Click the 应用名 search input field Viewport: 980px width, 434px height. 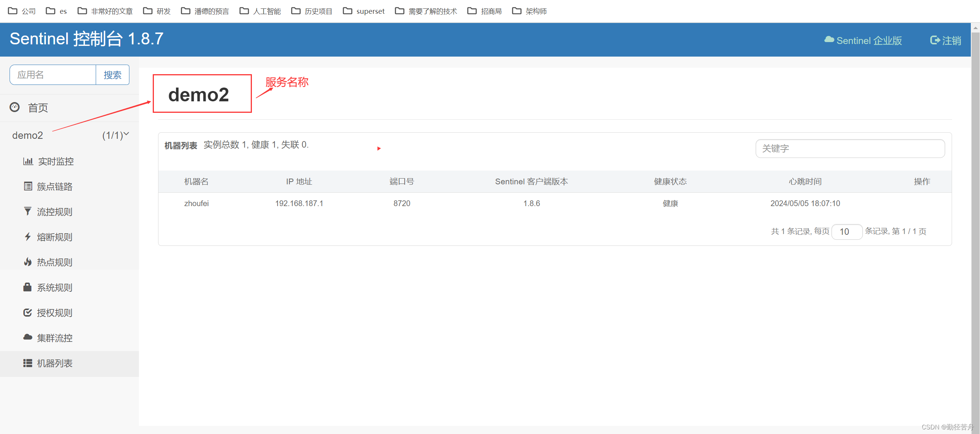pyautogui.click(x=53, y=75)
